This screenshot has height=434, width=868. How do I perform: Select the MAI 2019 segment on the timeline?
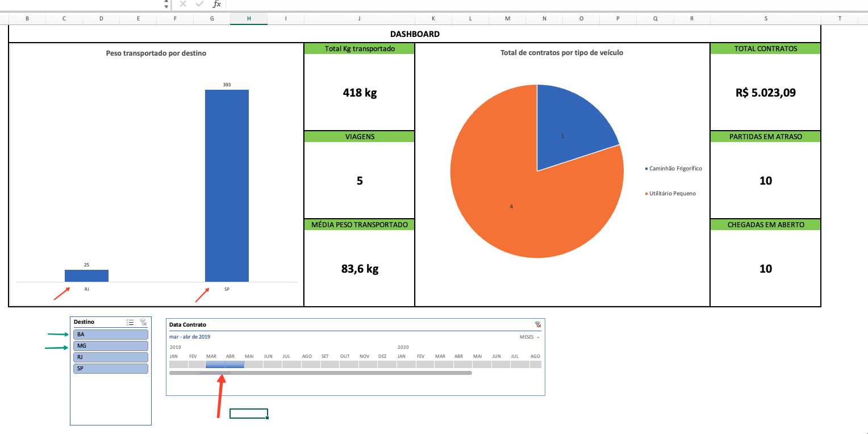254,364
